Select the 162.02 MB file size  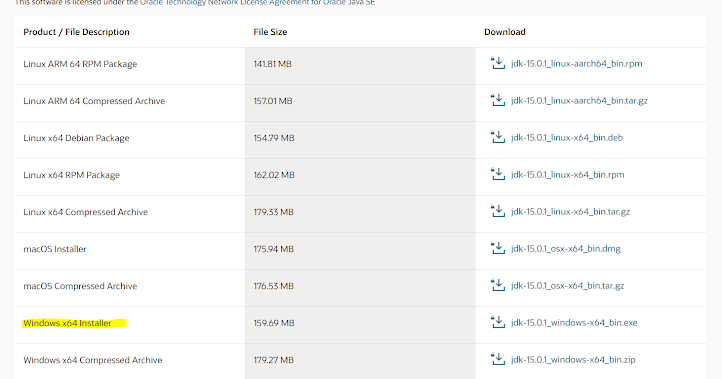(274, 175)
